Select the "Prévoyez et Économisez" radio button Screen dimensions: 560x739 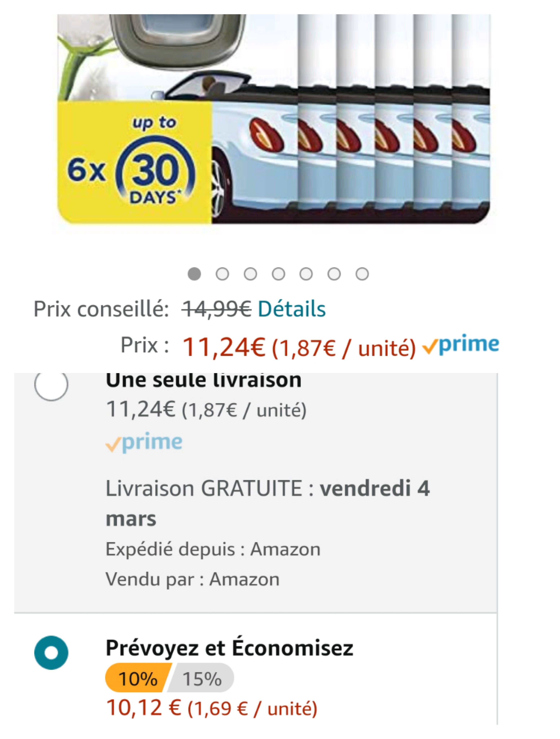pos(51,652)
